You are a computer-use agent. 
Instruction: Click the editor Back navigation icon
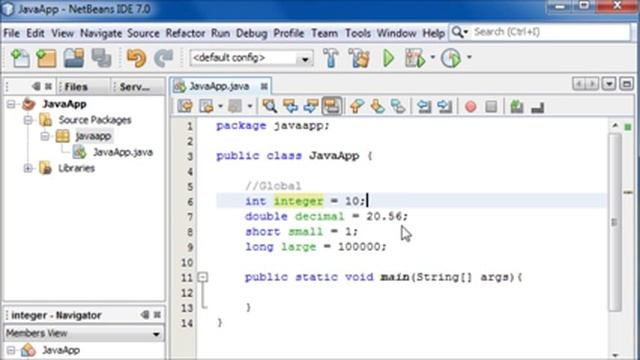pos(206,107)
